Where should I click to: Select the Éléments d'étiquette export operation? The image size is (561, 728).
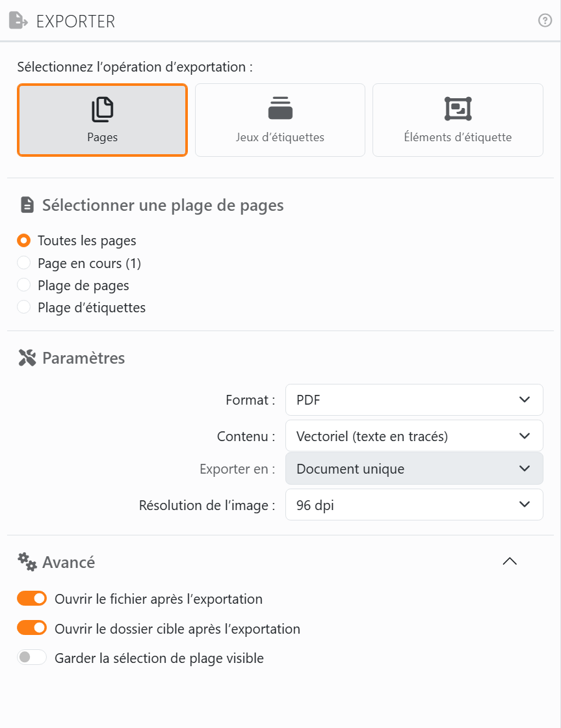click(x=458, y=120)
